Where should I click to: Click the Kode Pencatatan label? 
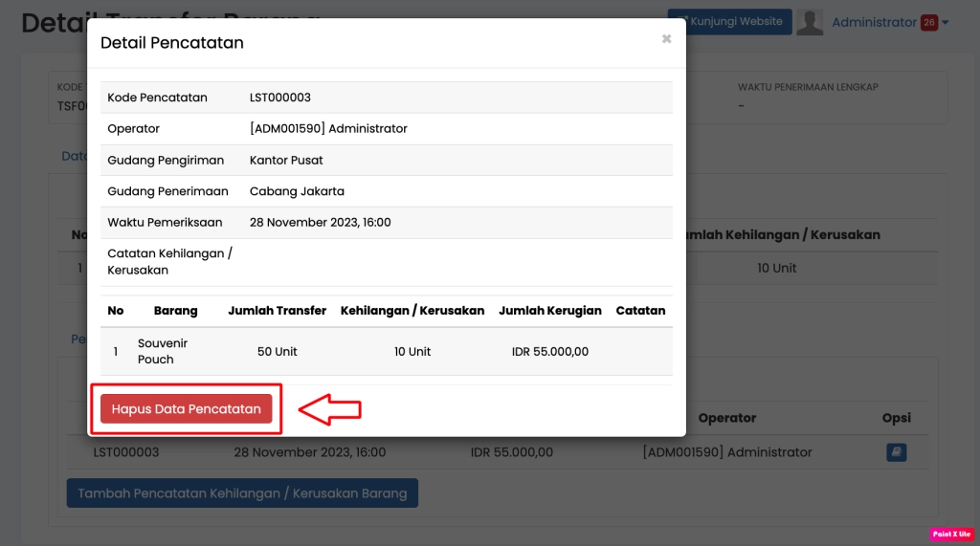(x=158, y=98)
